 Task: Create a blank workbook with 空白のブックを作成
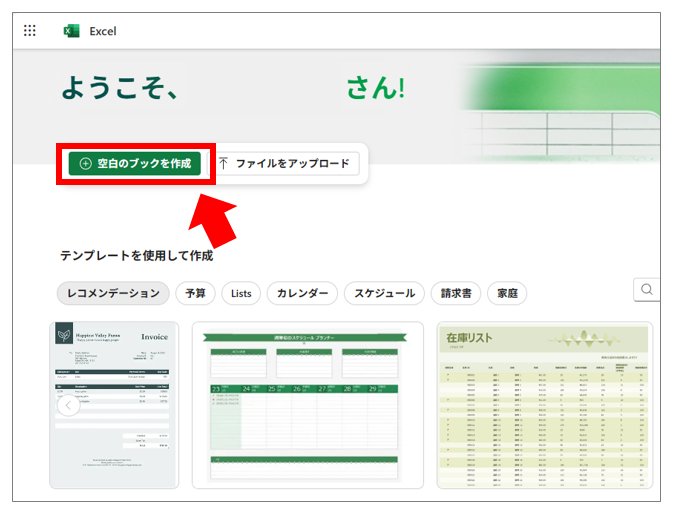coord(135,163)
